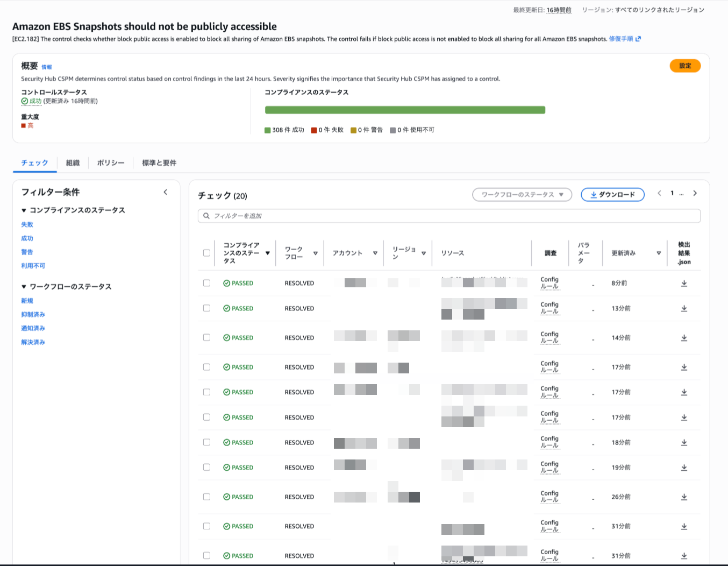
Task: Select page 1 in the pagination
Action: pyautogui.click(x=672, y=193)
